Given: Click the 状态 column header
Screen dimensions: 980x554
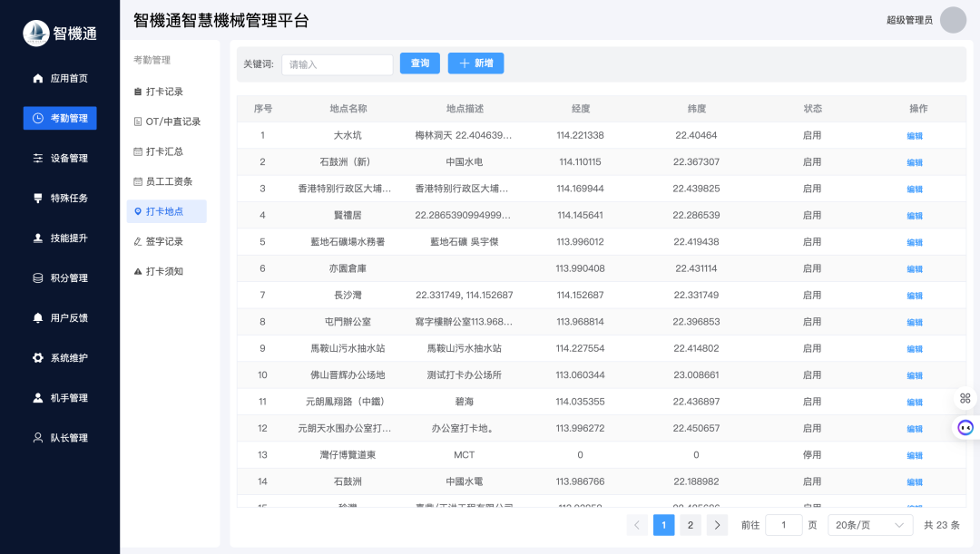Looking at the screenshot, I should point(812,109).
